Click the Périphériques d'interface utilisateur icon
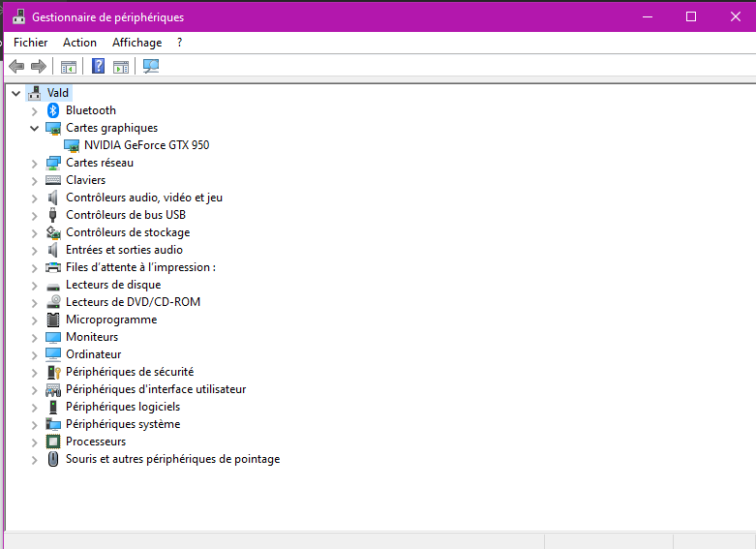Image resolution: width=756 pixels, height=549 pixels. (x=53, y=389)
